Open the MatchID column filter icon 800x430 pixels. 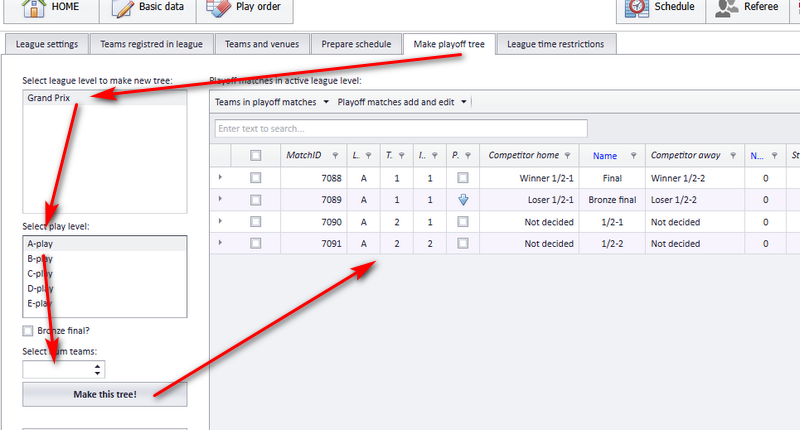point(335,156)
